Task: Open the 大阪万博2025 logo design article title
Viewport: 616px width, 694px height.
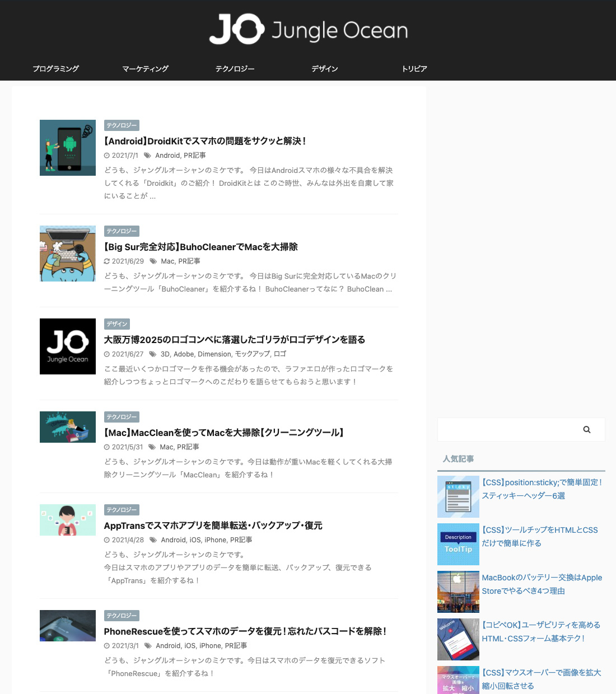Action: pos(234,340)
